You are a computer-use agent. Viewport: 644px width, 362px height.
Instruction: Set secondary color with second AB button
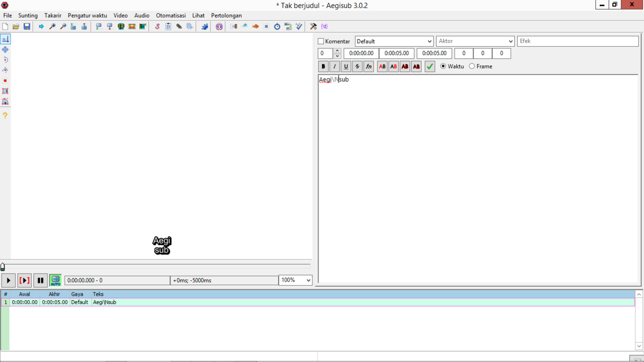pyautogui.click(x=393, y=66)
